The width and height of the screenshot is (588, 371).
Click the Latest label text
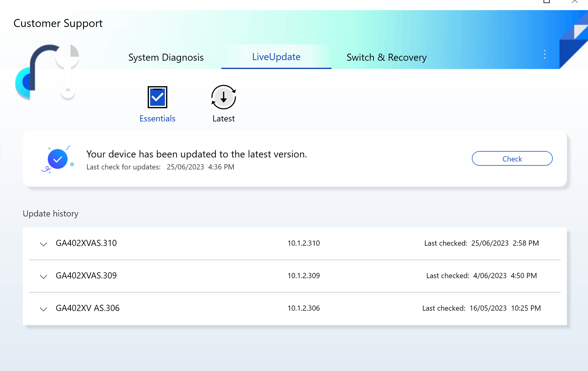[x=223, y=119]
